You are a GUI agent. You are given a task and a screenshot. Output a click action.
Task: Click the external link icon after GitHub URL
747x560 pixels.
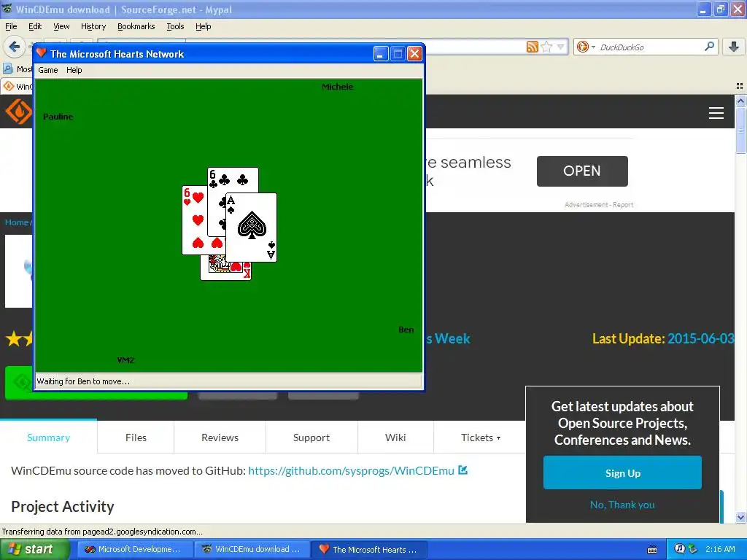pos(462,470)
